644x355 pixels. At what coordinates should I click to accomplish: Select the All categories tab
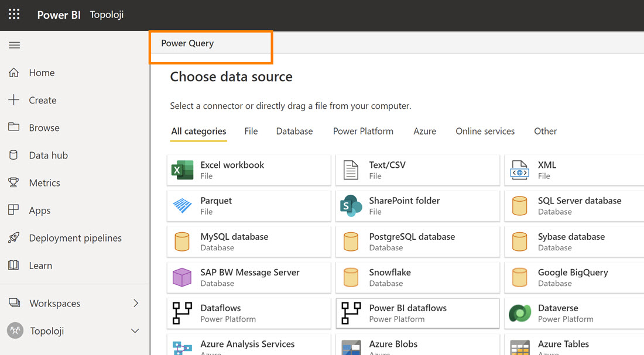pos(199,132)
